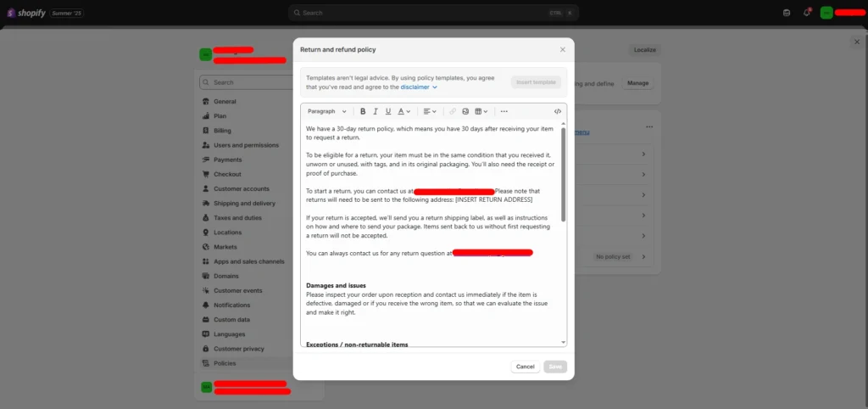Image resolution: width=868 pixels, height=409 pixels.
Task: Open Billing settings
Action: pyautogui.click(x=223, y=131)
